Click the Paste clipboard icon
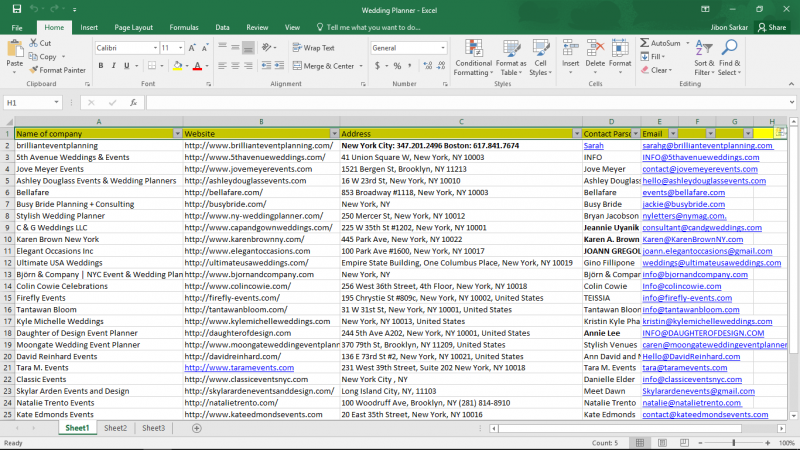The height and width of the screenshot is (450, 800). click(x=15, y=49)
